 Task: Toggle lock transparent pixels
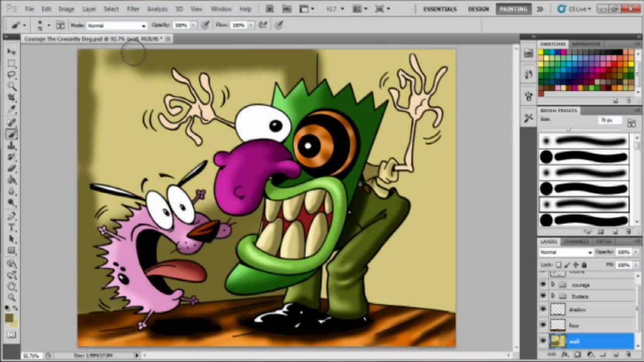559,264
